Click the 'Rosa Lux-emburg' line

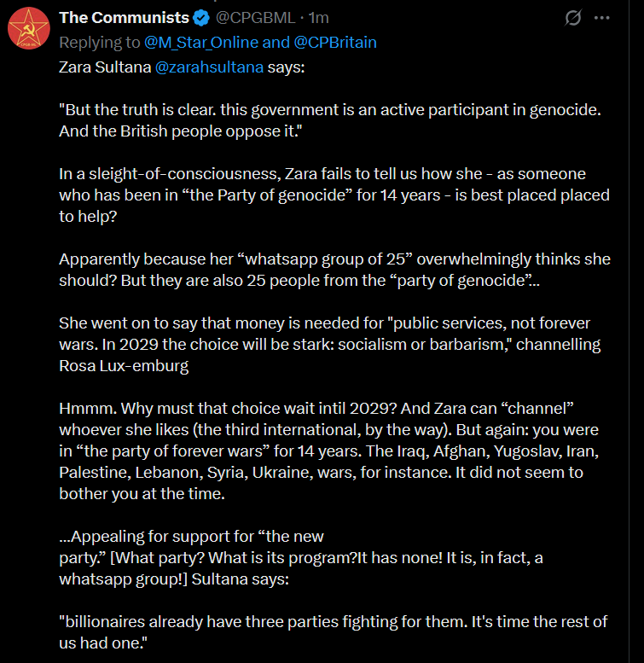click(124, 366)
